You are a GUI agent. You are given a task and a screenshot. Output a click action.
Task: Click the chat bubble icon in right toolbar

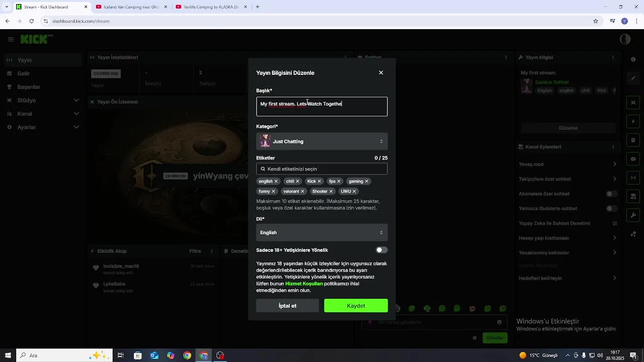[633, 159]
